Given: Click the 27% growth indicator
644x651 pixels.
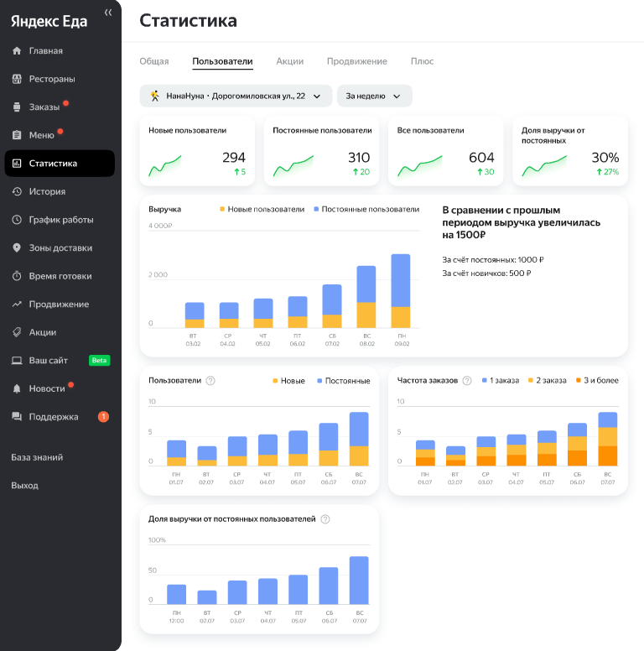Looking at the screenshot, I should [607, 172].
